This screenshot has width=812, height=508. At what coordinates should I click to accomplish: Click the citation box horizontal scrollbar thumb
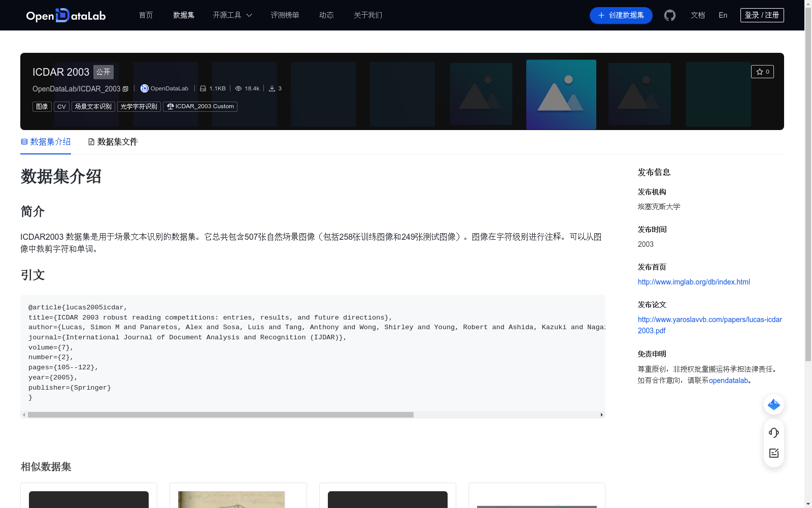[221, 415]
